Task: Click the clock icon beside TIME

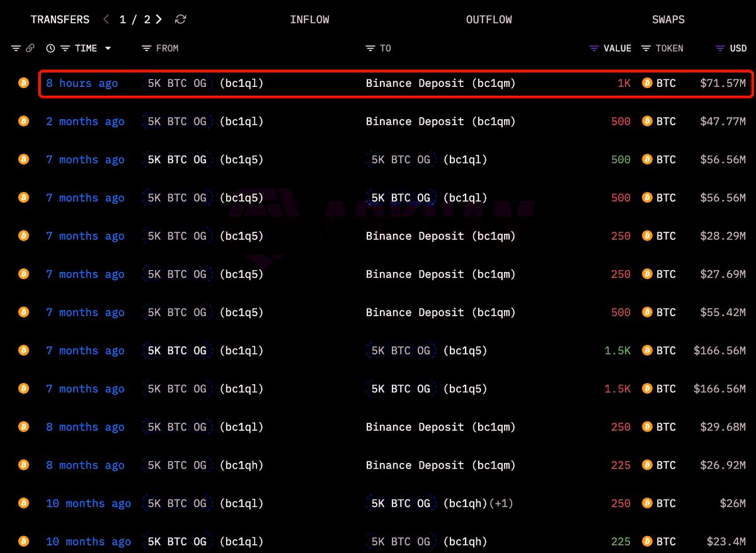Action: (x=50, y=48)
